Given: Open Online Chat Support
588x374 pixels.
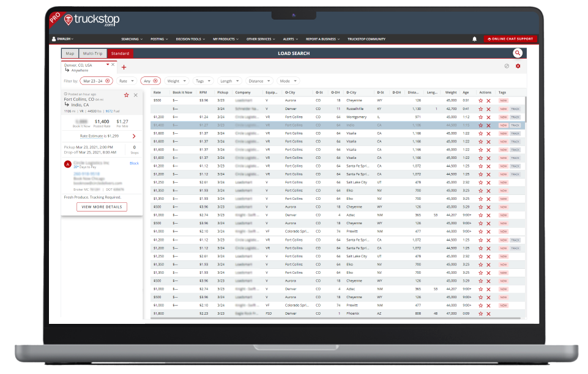Looking at the screenshot, I should click(509, 39).
